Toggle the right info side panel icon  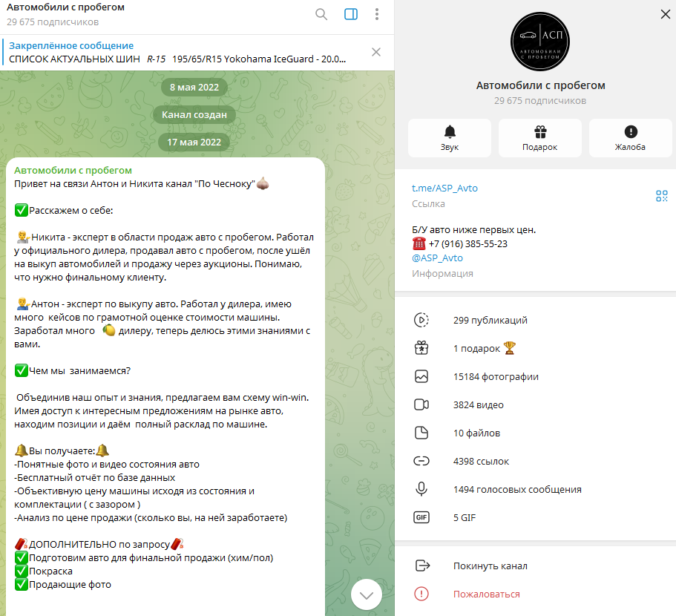pos(350,14)
